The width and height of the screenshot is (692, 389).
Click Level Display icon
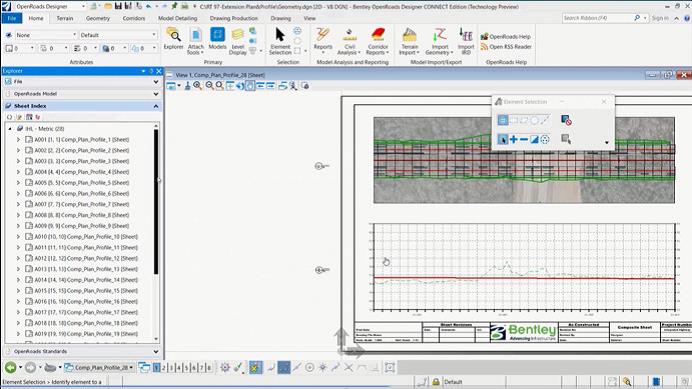point(237,41)
